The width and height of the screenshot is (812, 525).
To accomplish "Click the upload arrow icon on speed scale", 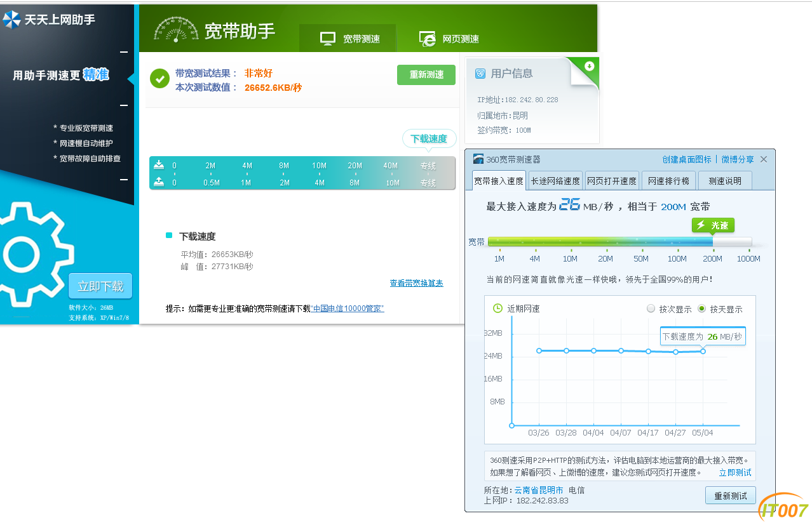I will [x=159, y=182].
